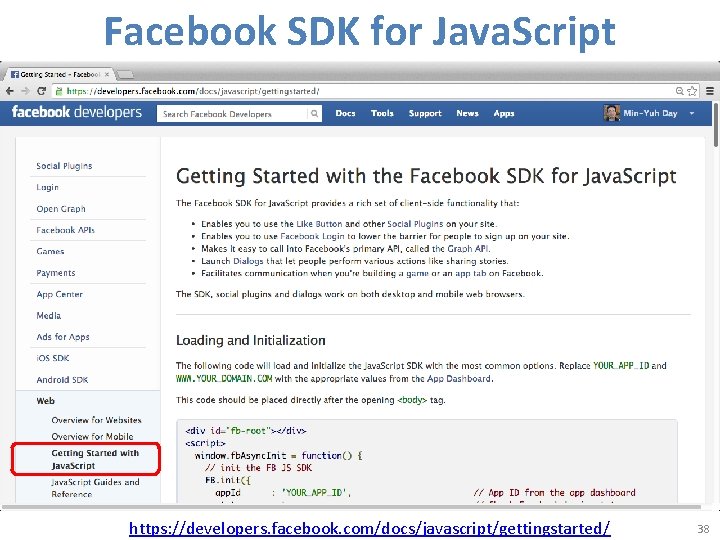Follow the Like Button link

click(319, 224)
